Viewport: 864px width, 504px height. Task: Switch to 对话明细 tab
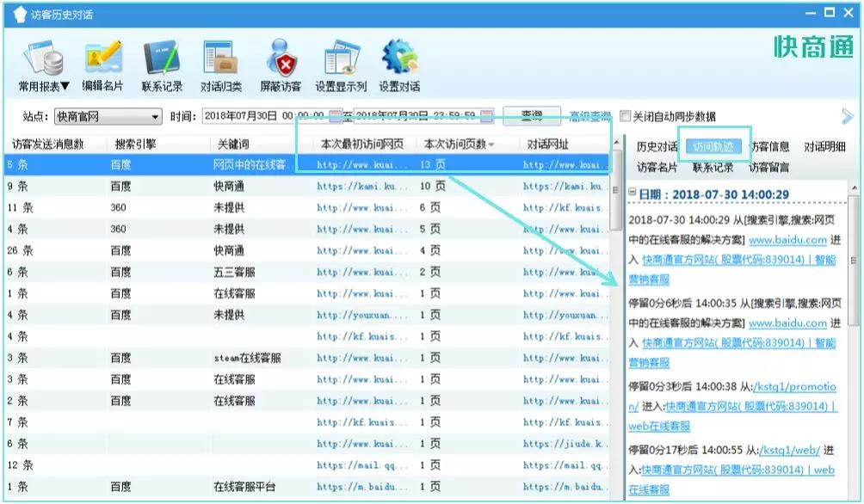824,146
